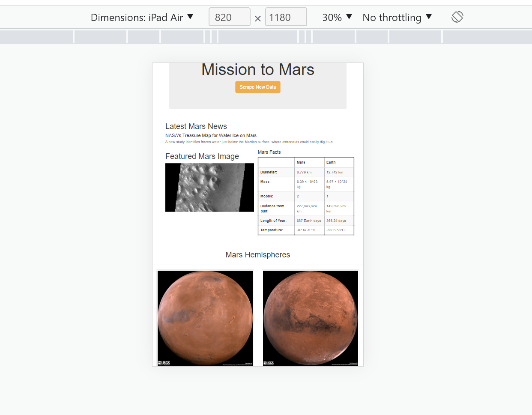Image resolution: width=532 pixels, height=415 pixels.
Task: Click the Mars Facts table title
Action: pyautogui.click(x=269, y=152)
